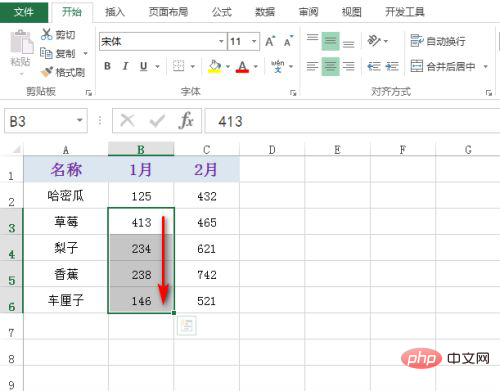Viewport: 500px width, 391px height.
Task: Align text right
Action: tap(348, 66)
